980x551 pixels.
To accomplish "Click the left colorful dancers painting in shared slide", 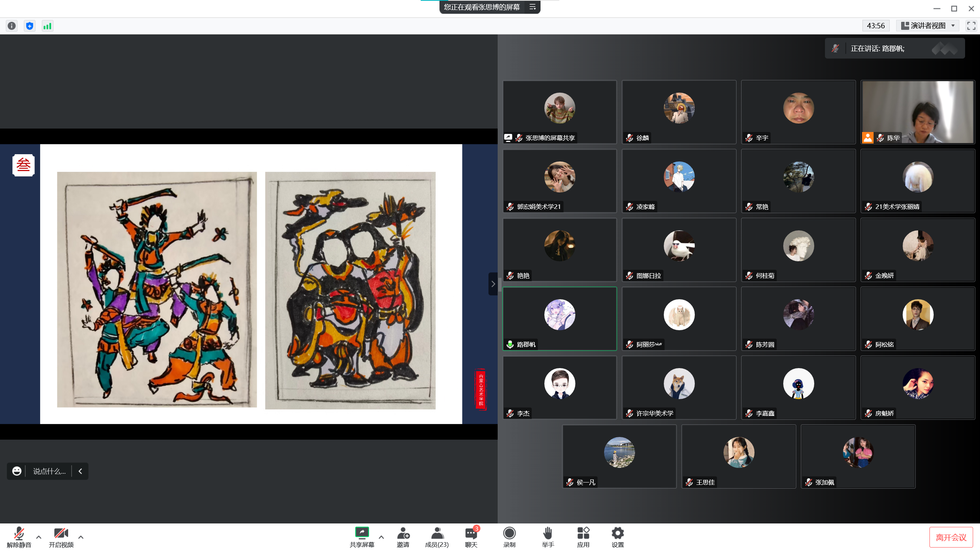I will tap(157, 289).
